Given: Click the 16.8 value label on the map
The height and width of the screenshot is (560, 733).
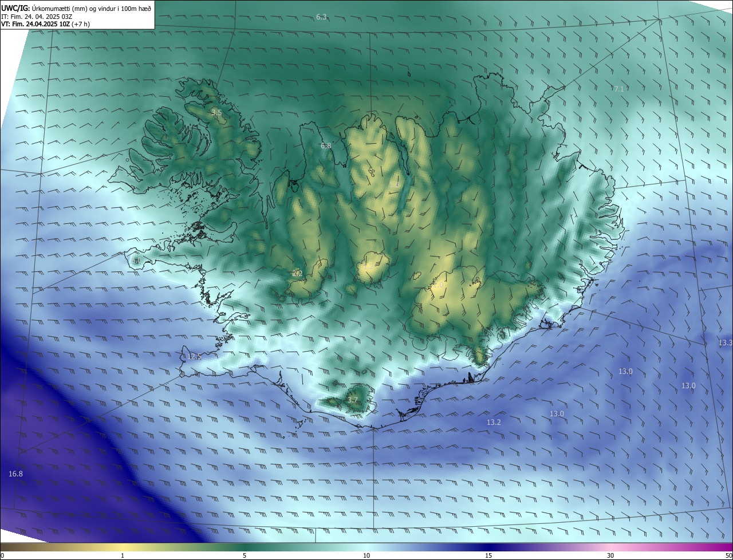Looking at the screenshot, I should (x=16, y=474).
